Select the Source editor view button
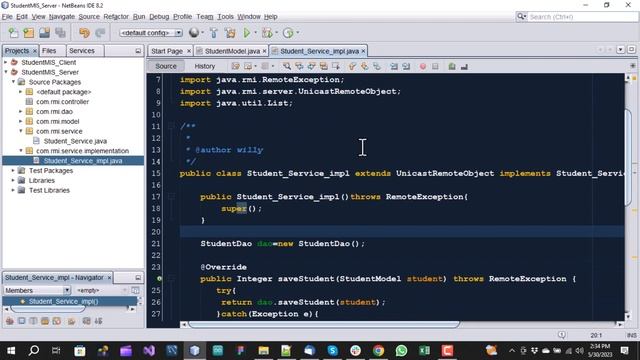The width and height of the screenshot is (640, 360). point(166,66)
